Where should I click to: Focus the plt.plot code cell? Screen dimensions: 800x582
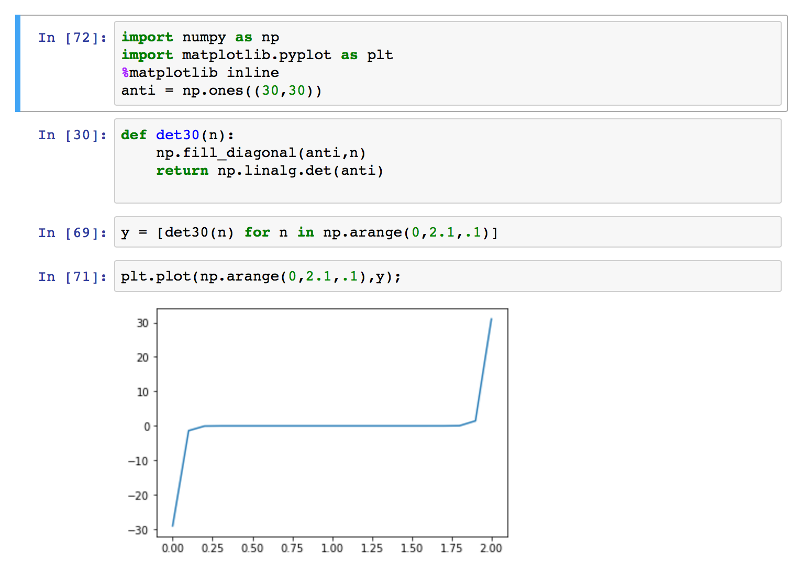pyautogui.click(x=447, y=276)
